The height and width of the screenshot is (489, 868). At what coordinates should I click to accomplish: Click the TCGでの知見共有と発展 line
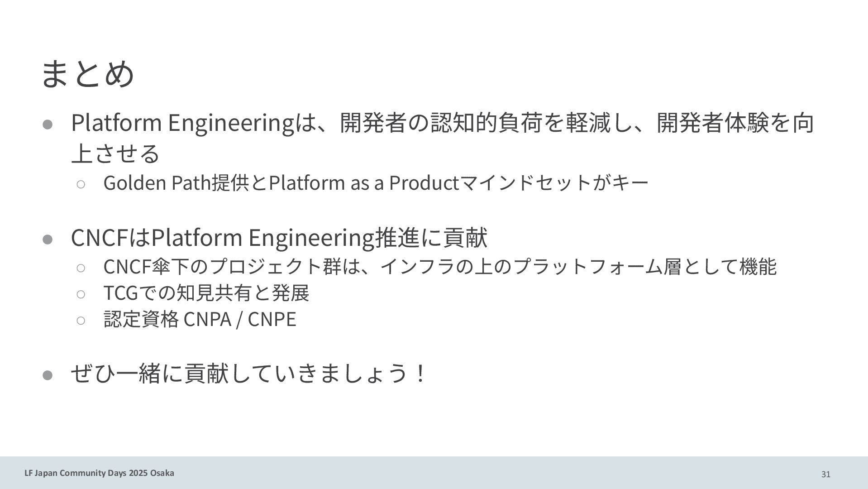[206, 293]
